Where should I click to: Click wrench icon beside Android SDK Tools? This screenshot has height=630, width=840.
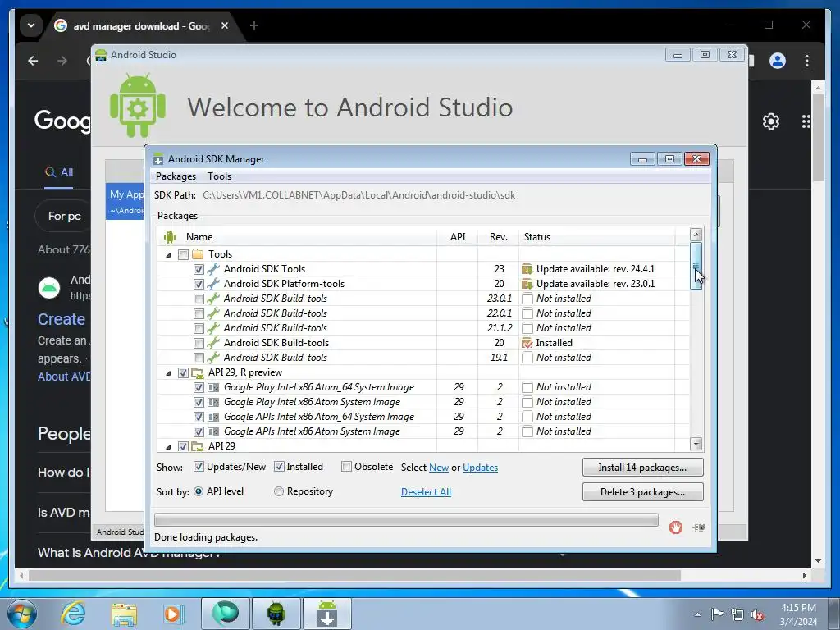[x=213, y=269]
